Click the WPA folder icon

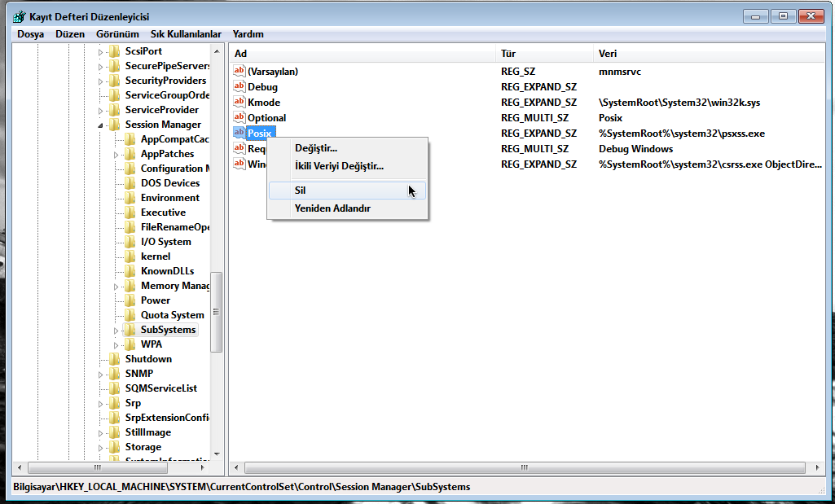(130, 344)
